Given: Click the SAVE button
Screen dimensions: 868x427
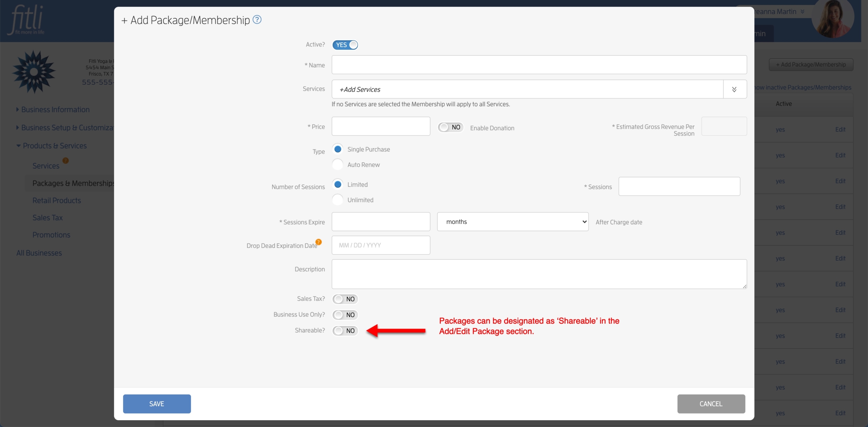Looking at the screenshot, I should [x=157, y=404].
